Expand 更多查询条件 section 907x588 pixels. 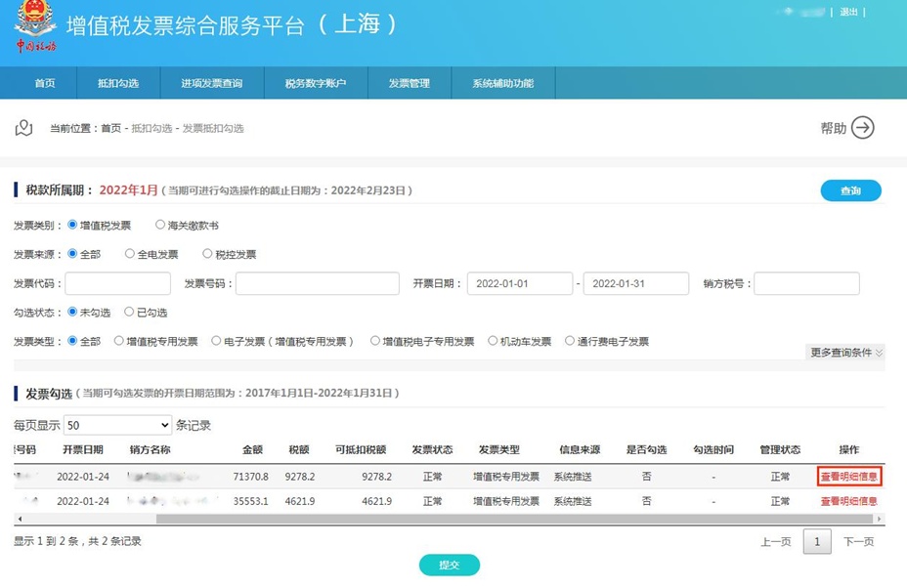(x=845, y=353)
